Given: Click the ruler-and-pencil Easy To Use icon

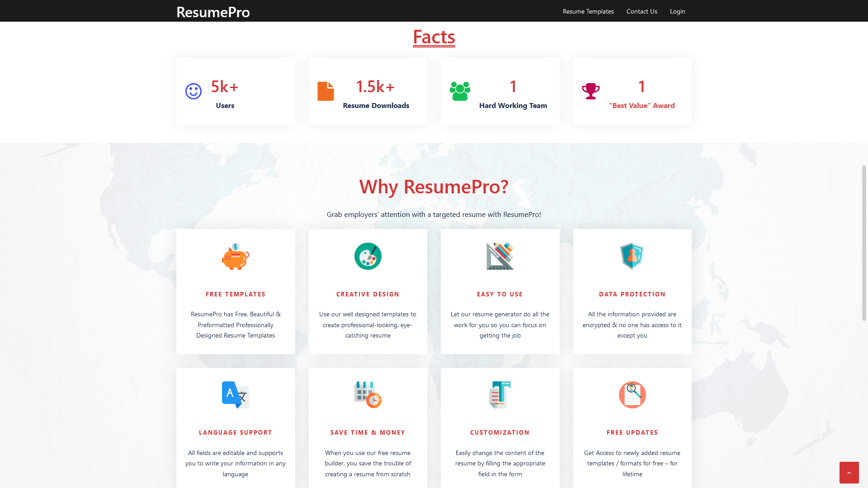Looking at the screenshot, I should click(500, 256).
